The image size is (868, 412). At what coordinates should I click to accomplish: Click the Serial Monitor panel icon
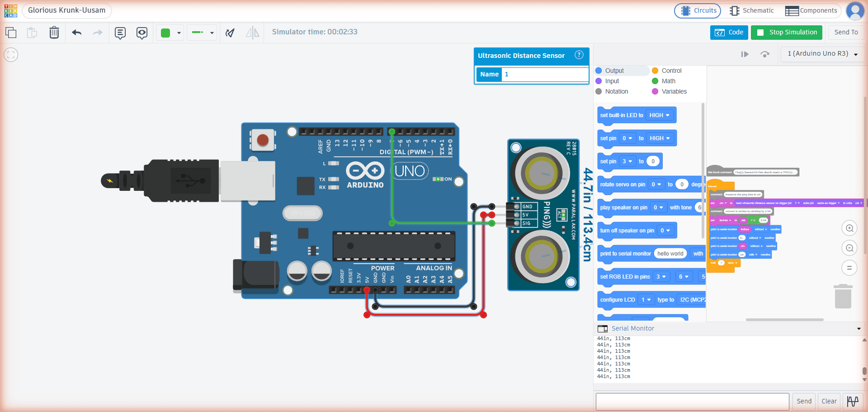[603, 329]
